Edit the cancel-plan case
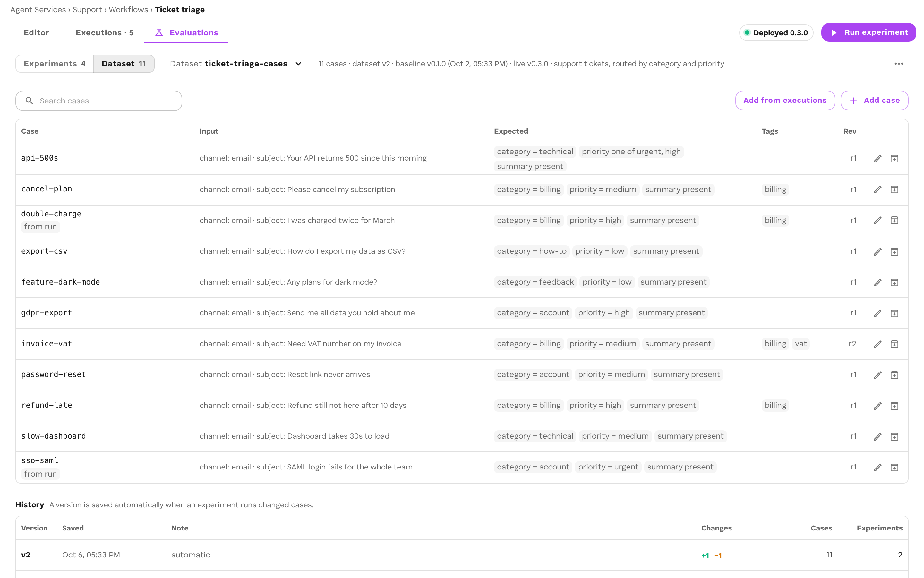 click(x=877, y=189)
